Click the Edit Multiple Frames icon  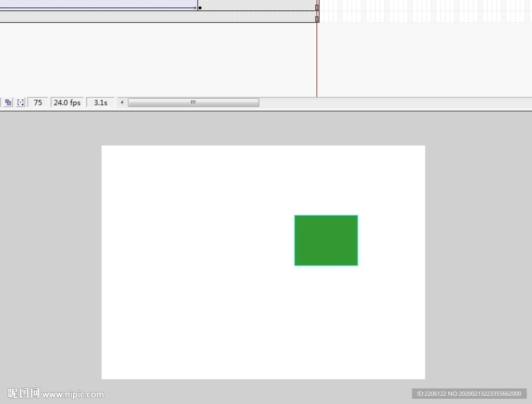click(8, 102)
